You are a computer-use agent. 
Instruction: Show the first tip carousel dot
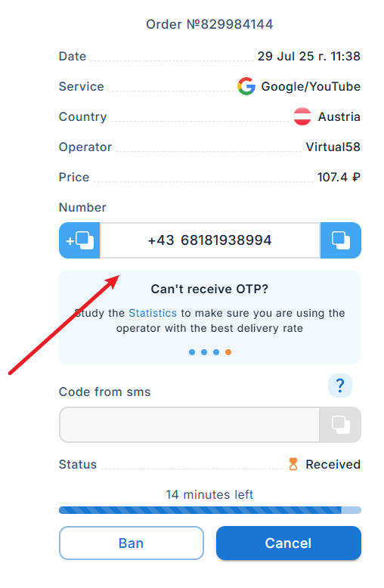pos(192,352)
